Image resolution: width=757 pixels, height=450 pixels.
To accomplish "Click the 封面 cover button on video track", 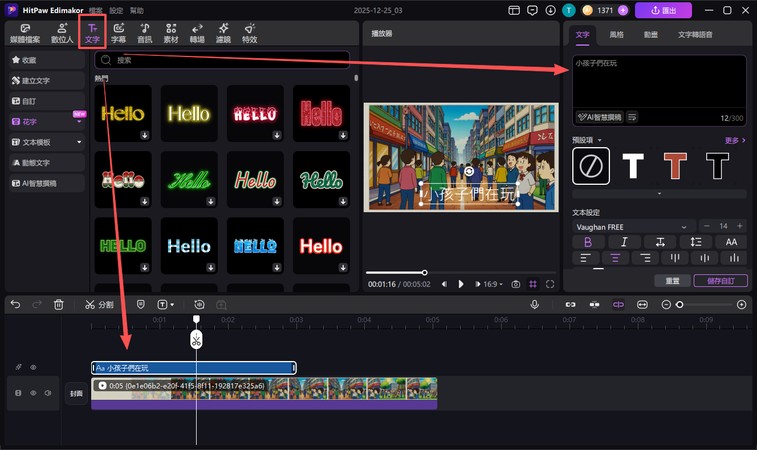I will tap(76, 394).
